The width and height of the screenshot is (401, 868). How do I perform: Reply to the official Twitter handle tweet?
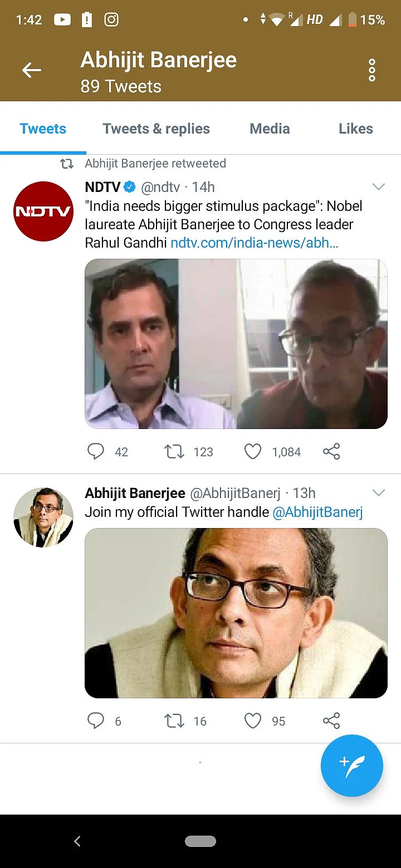click(x=96, y=721)
